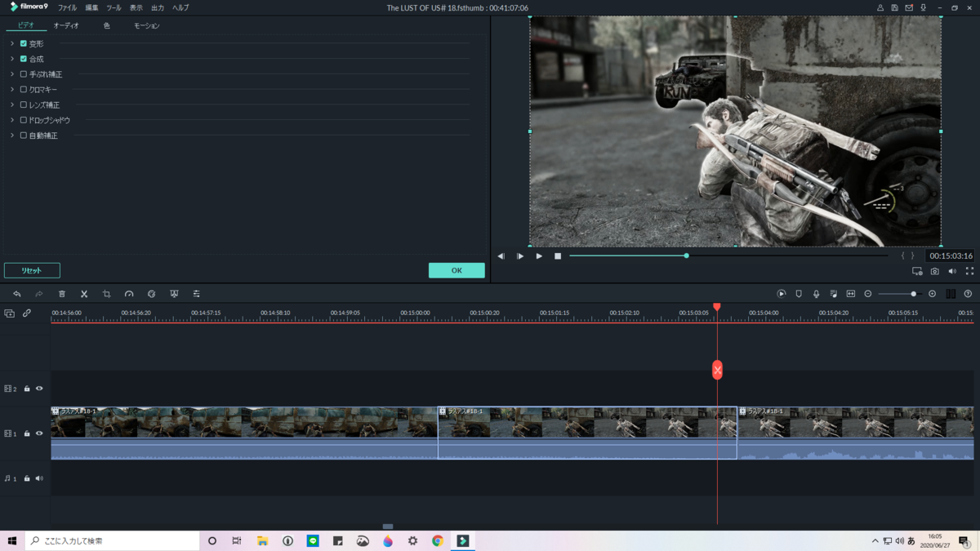Lock video track 2
980x551 pixels.
click(x=27, y=389)
